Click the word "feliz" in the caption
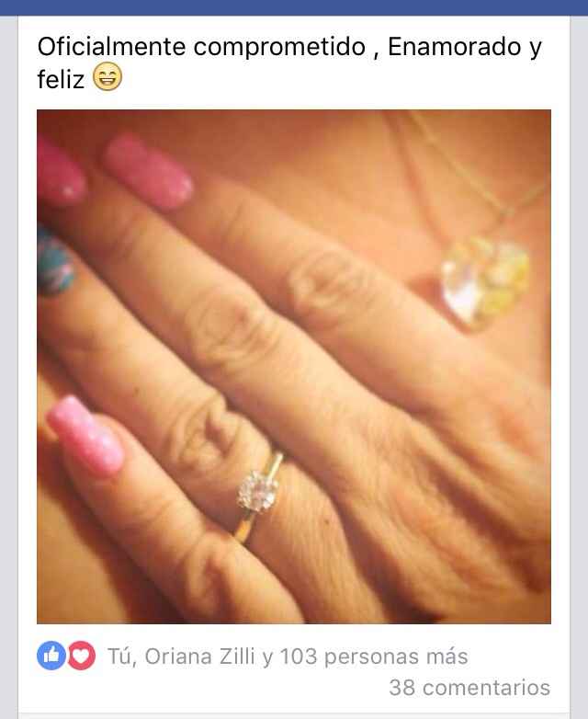 (61, 80)
